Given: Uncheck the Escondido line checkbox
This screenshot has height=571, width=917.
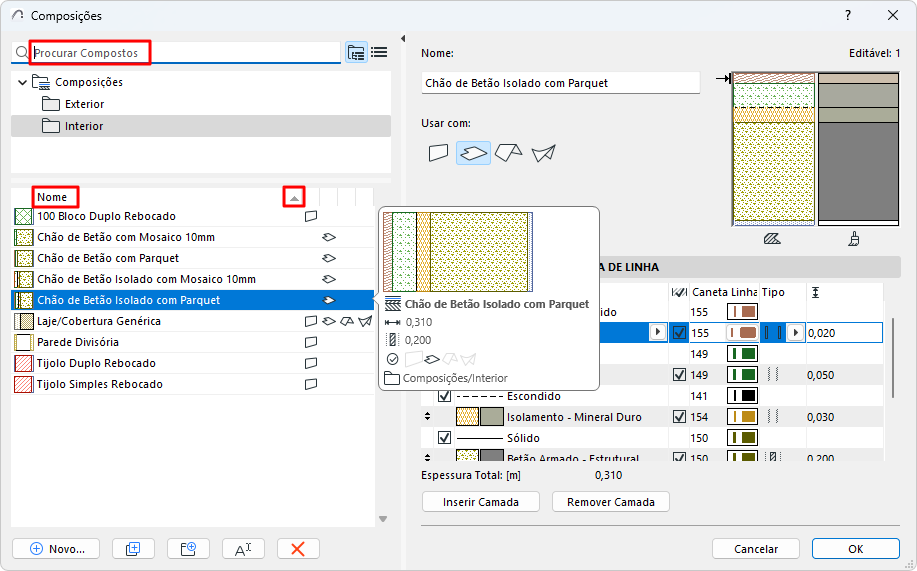Looking at the screenshot, I should 445,396.
